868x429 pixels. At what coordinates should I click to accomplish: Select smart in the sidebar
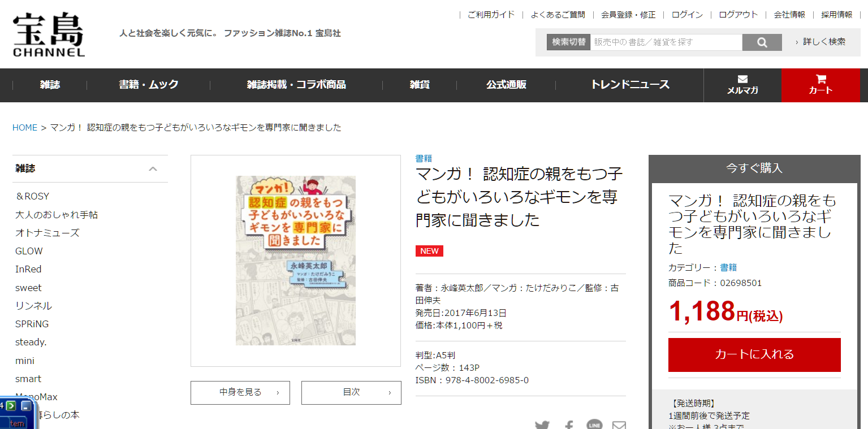click(28, 379)
